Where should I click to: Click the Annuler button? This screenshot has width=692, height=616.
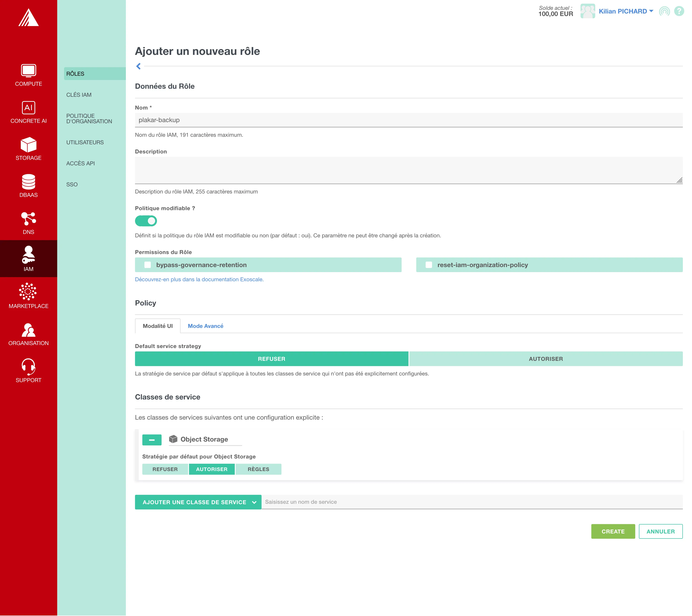(661, 532)
